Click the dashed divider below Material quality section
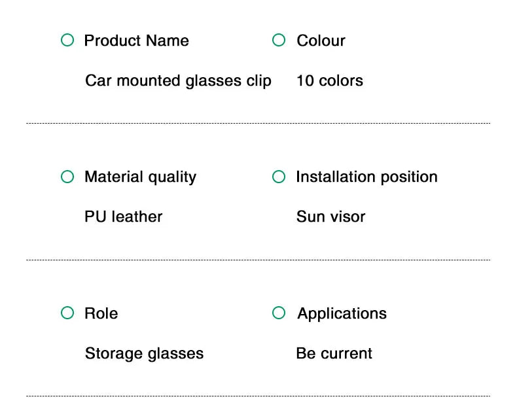517x420 pixels. click(258, 260)
